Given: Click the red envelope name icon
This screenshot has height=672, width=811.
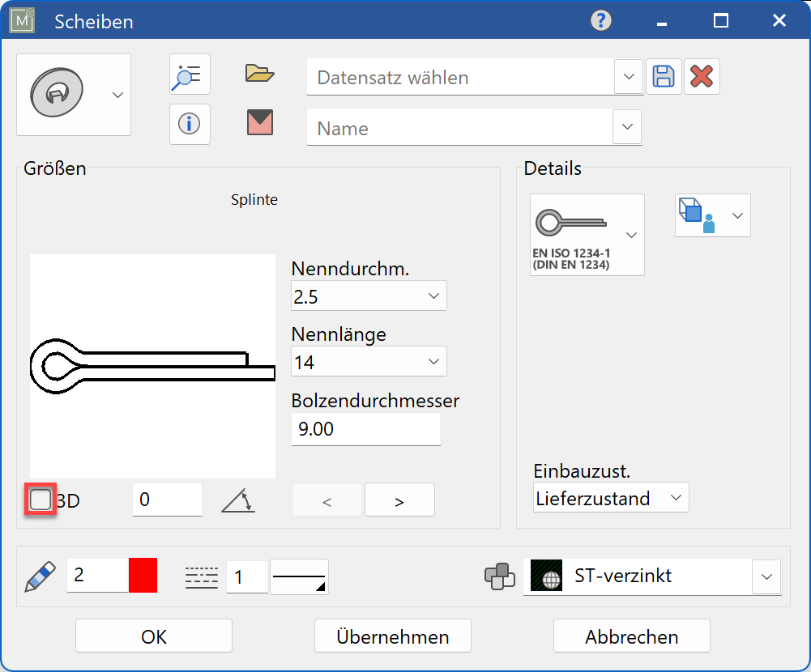Looking at the screenshot, I should pyautogui.click(x=260, y=123).
